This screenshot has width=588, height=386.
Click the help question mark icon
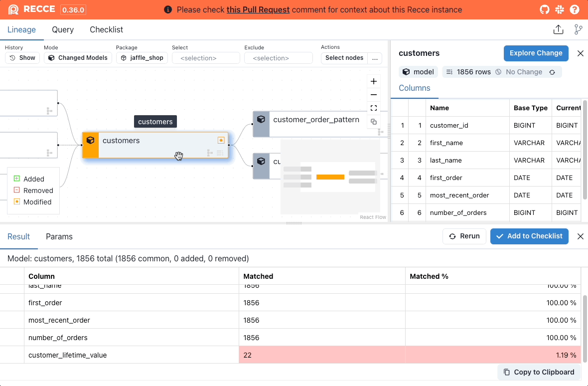pyautogui.click(x=575, y=9)
